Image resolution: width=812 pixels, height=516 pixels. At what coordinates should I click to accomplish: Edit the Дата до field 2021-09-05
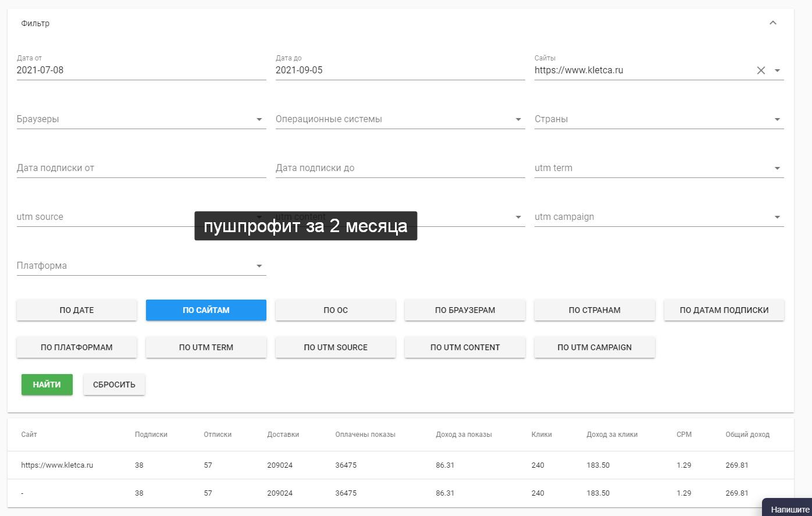tap(400, 70)
